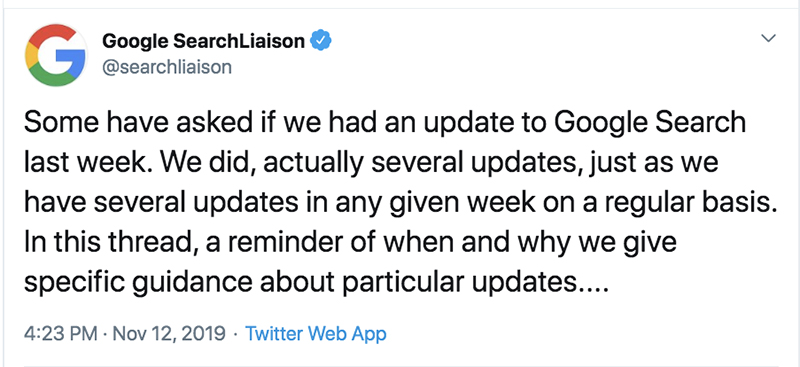Click "SearchLiaison" in the account name
This screenshot has width=800, height=367.
tap(239, 41)
